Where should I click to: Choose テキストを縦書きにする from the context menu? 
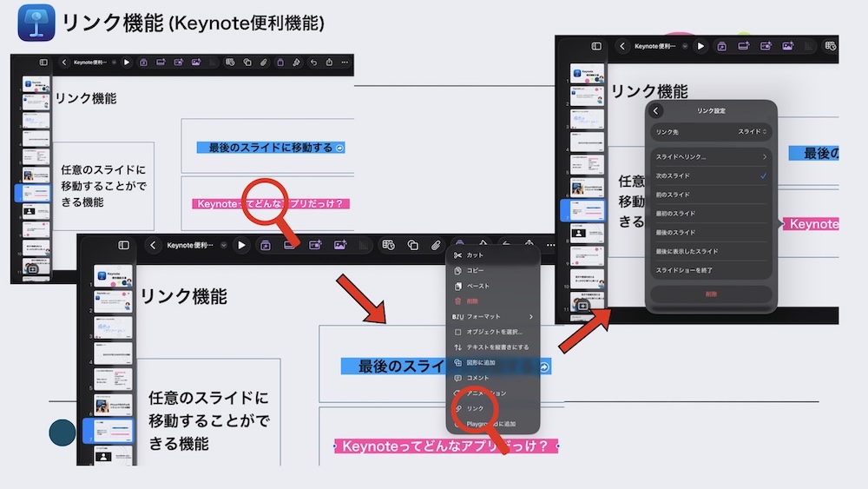coord(493,347)
